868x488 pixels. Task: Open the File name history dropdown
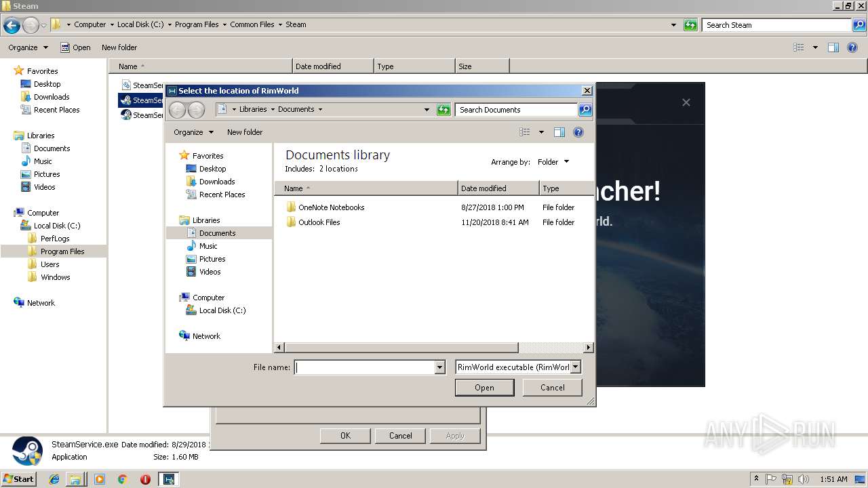(x=439, y=367)
